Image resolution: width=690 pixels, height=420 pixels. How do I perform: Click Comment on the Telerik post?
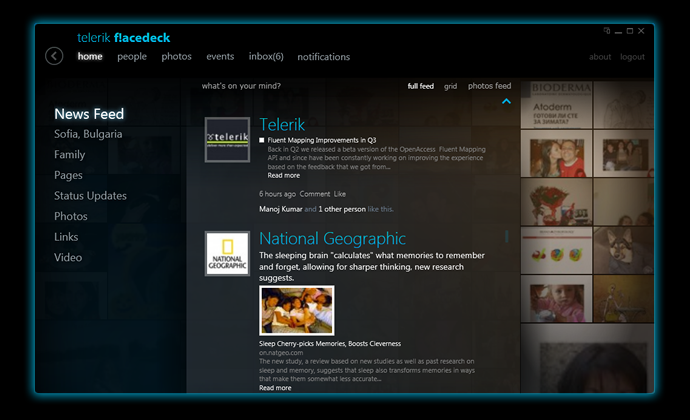[x=315, y=194]
